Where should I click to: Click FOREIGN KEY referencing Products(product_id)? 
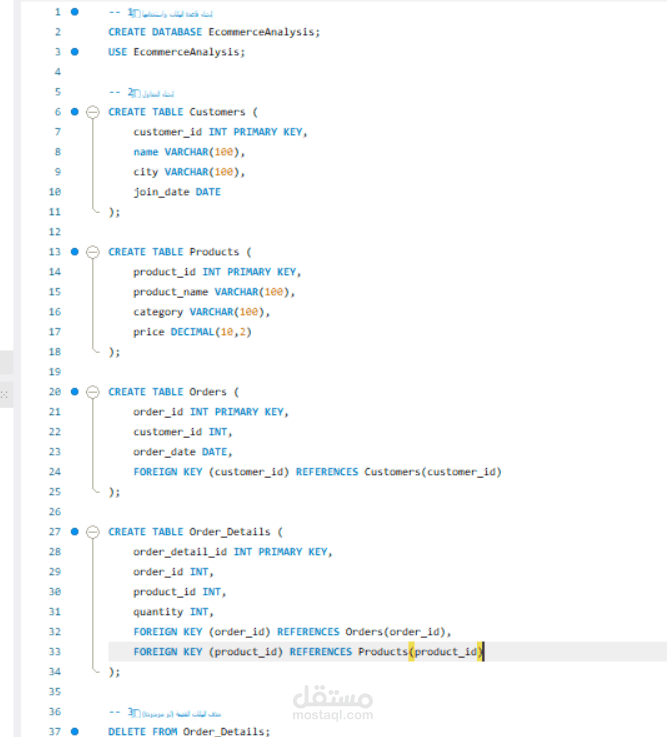(x=308, y=651)
